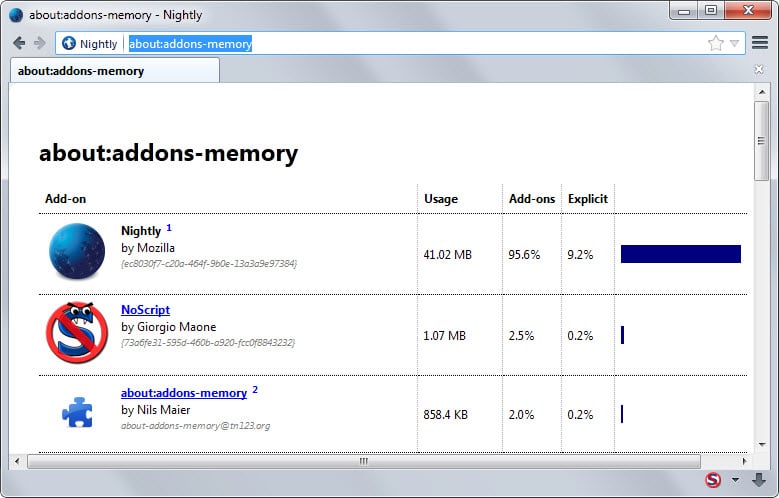The width and height of the screenshot is (779, 498).
Task: Open the NoScript add-on link
Action: point(145,310)
